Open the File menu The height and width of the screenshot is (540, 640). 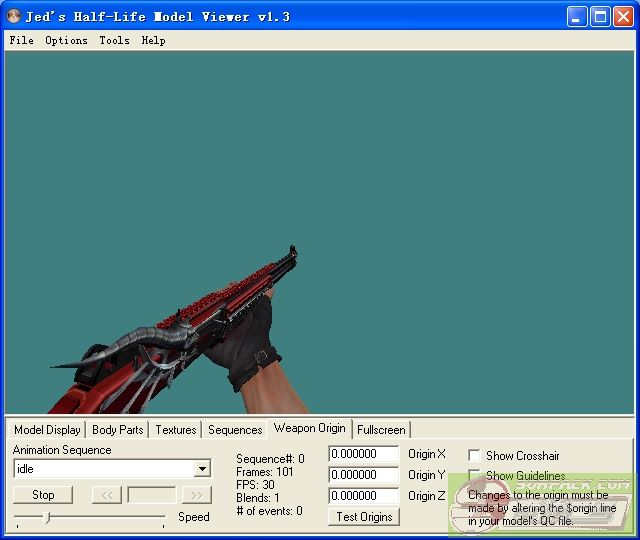tap(21, 41)
